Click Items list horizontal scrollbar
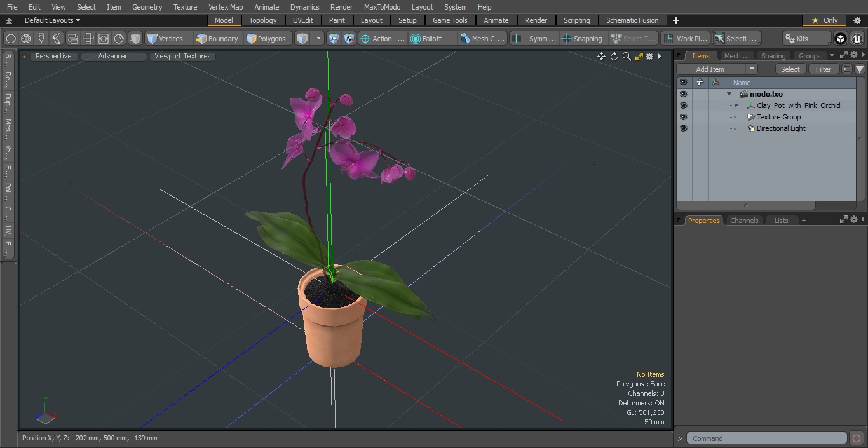Image resolution: width=868 pixels, height=448 pixels. 746,205
